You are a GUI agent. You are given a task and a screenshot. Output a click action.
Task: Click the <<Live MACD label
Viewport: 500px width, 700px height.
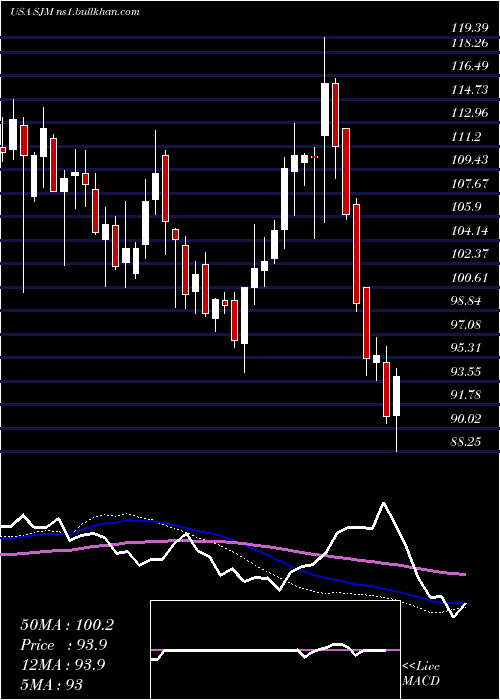tap(421, 674)
